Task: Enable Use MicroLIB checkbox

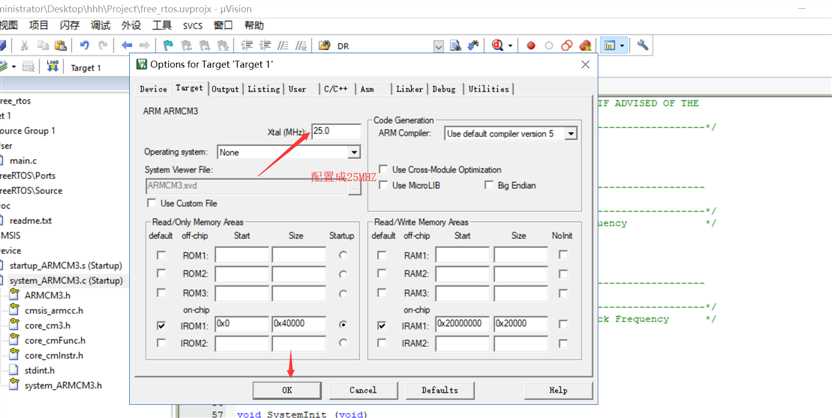Action: [x=383, y=185]
